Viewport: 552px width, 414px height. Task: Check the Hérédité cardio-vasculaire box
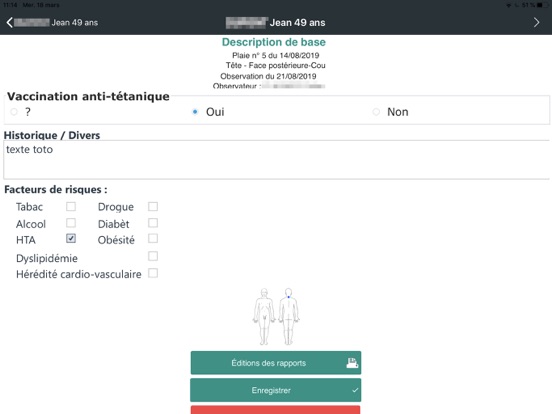pos(153,273)
